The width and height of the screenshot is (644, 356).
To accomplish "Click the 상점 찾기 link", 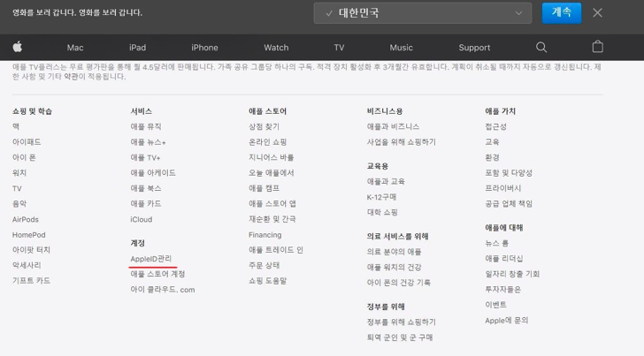I will [x=264, y=126].
